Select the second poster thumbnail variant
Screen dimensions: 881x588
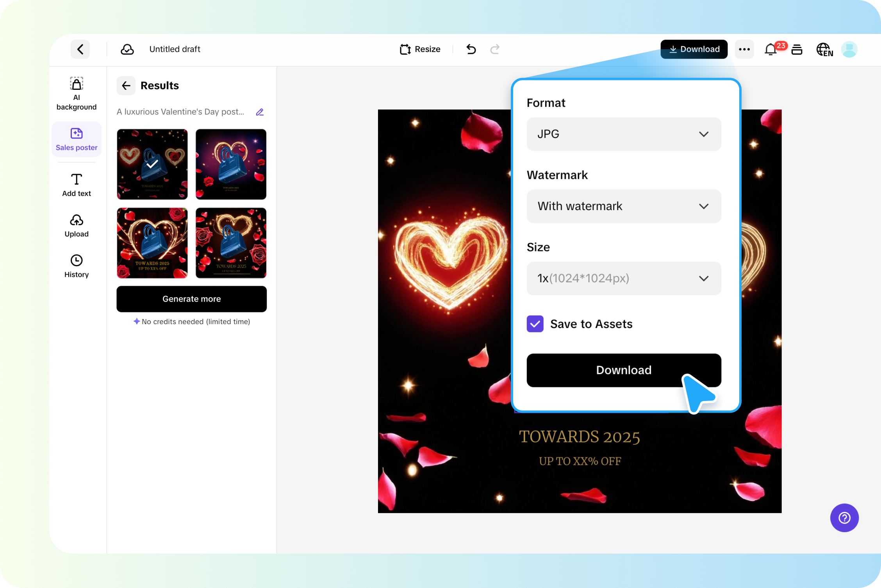click(230, 164)
